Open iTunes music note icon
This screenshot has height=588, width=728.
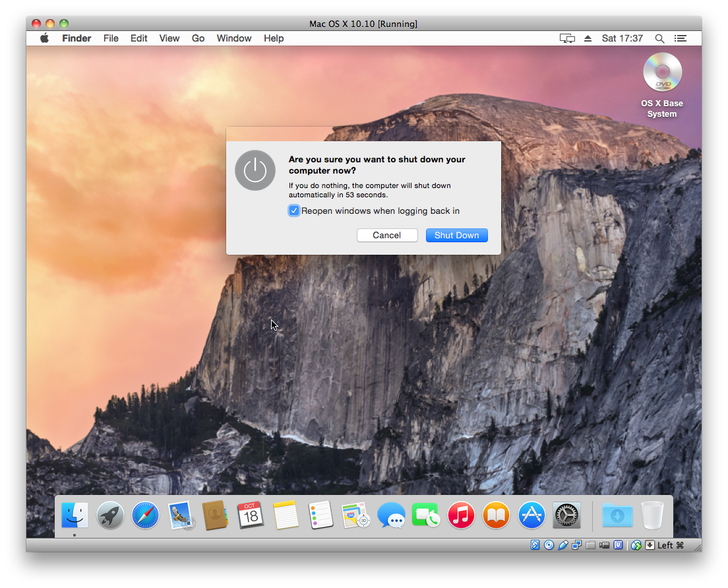461,515
